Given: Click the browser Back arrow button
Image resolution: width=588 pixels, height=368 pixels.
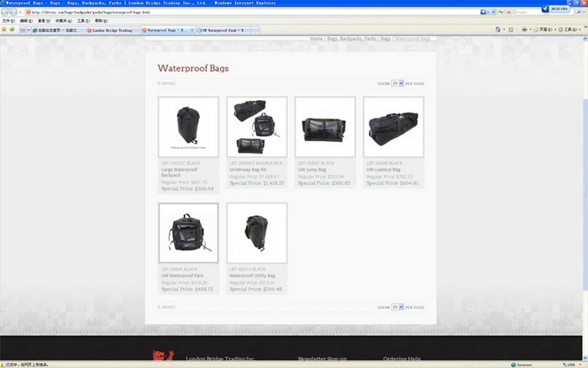Looking at the screenshot, I should [5, 12].
